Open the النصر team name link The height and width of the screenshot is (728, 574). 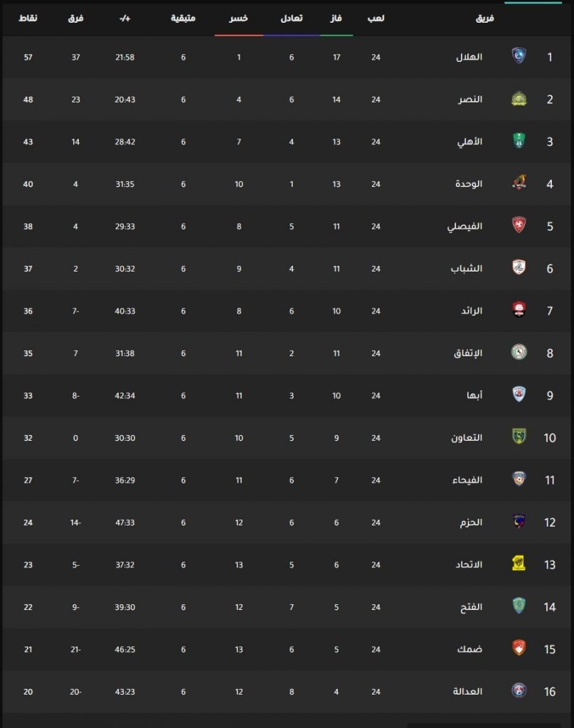click(470, 100)
